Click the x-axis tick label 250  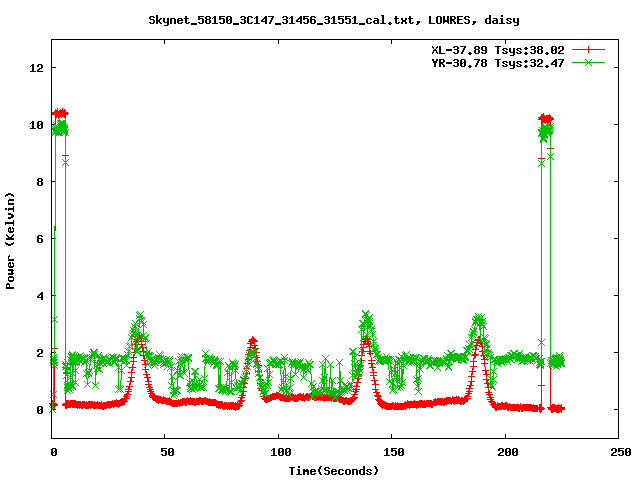(621, 452)
